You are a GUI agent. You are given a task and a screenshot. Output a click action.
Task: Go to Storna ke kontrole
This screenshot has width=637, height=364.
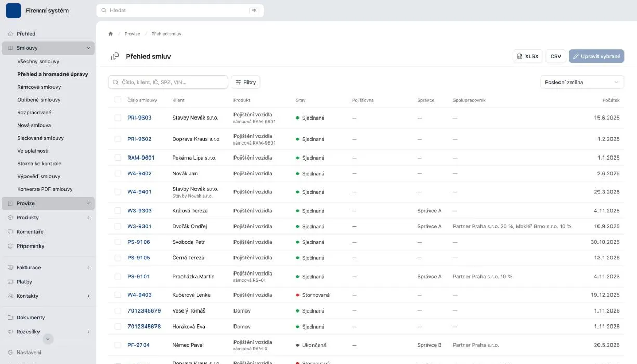point(39,163)
